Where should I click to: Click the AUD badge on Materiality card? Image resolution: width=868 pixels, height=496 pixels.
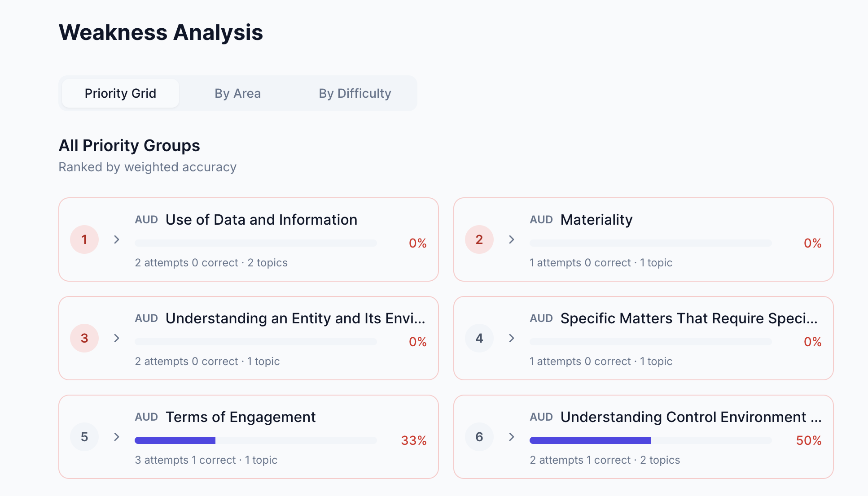pyautogui.click(x=541, y=220)
